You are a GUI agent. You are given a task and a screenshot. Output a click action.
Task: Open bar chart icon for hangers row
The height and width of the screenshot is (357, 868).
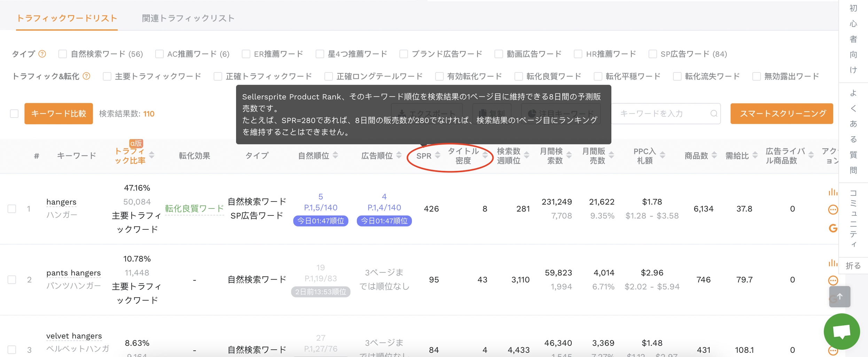point(832,192)
